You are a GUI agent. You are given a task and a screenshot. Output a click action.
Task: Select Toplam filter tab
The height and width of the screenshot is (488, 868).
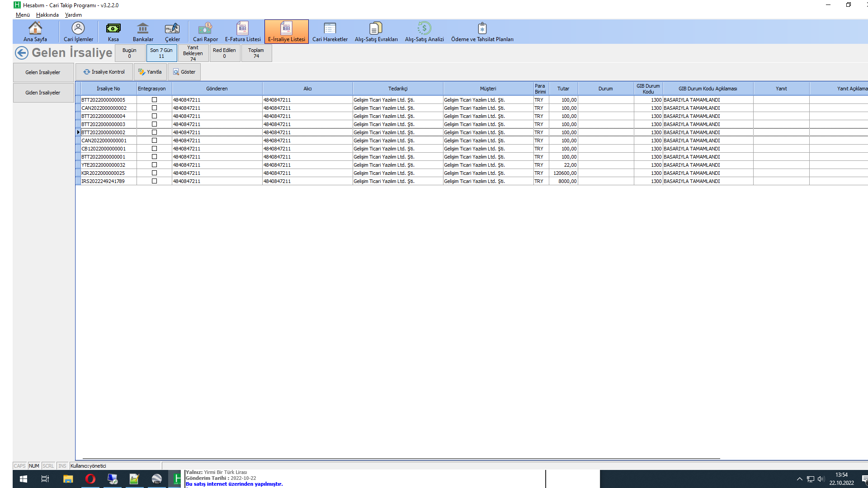tap(256, 53)
